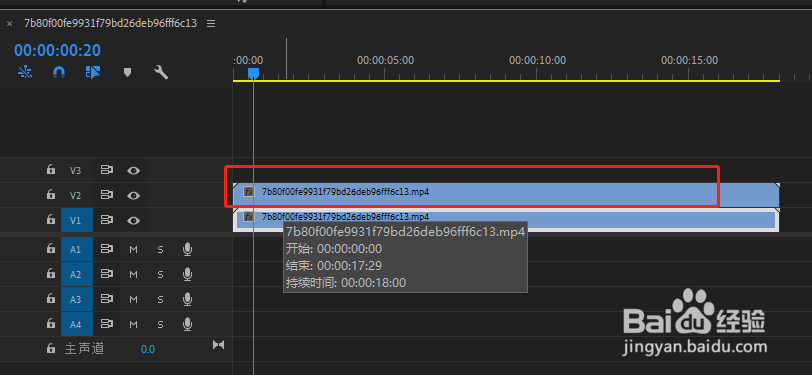Viewport: 812px width, 375px height.
Task: Toggle lock on track V2
Action: 50,195
